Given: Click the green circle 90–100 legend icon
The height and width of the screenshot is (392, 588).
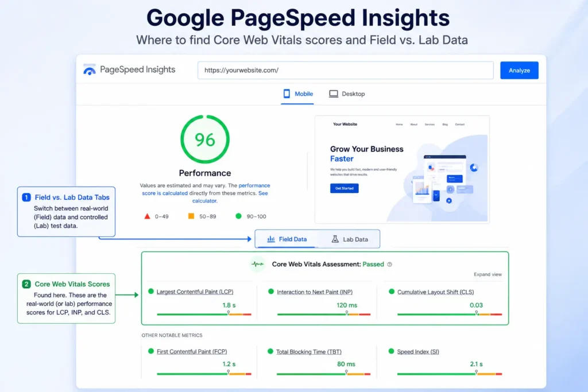Looking at the screenshot, I should pyautogui.click(x=238, y=216).
